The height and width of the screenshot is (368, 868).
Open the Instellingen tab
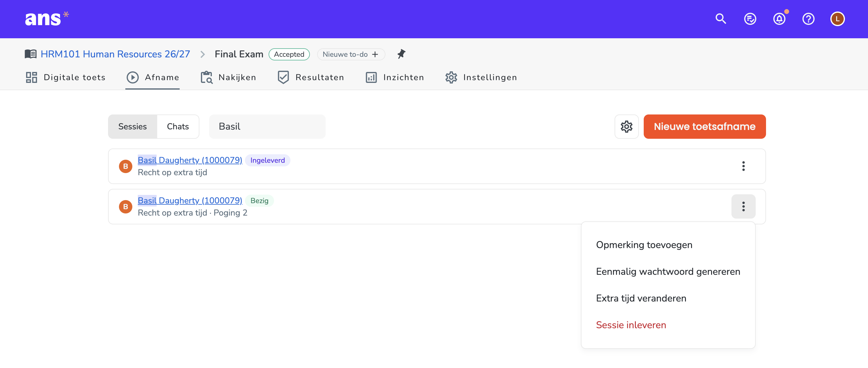coord(481,77)
